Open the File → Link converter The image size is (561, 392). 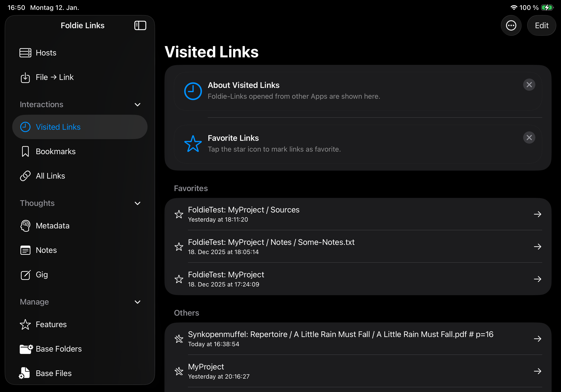[55, 77]
